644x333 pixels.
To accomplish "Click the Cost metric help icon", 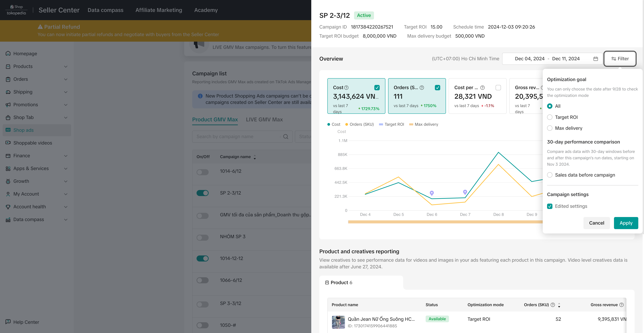I will pos(346,88).
